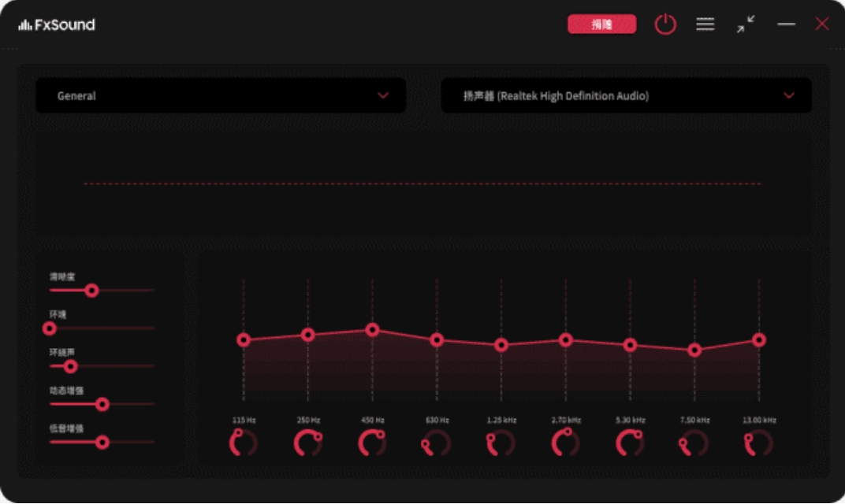This screenshot has height=504, width=845.
Task: Click the 低音增强 slider handle
Action: (x=102, y=443)
